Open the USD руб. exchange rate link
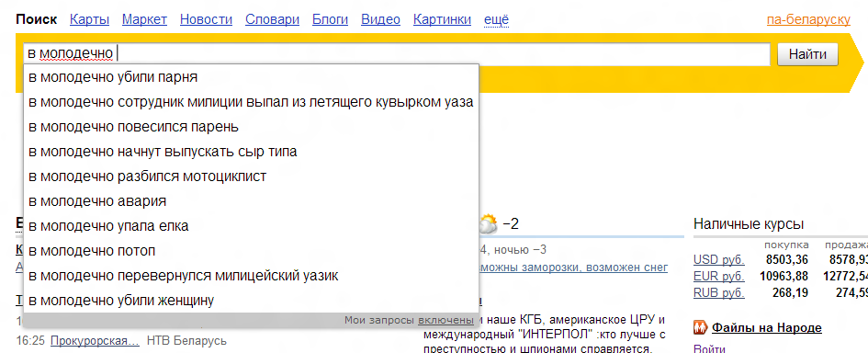Screen dimensions: 868x353 (718, 260)
